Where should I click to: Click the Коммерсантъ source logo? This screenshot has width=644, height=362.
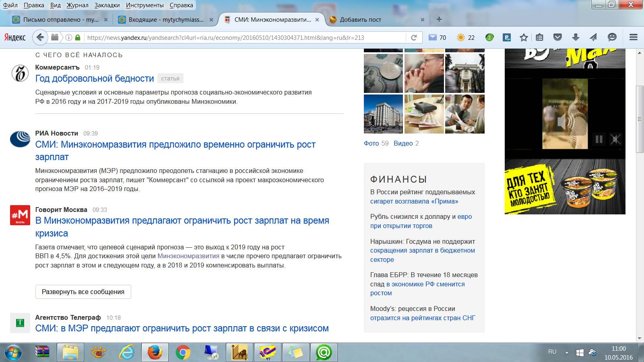(20, 73)
